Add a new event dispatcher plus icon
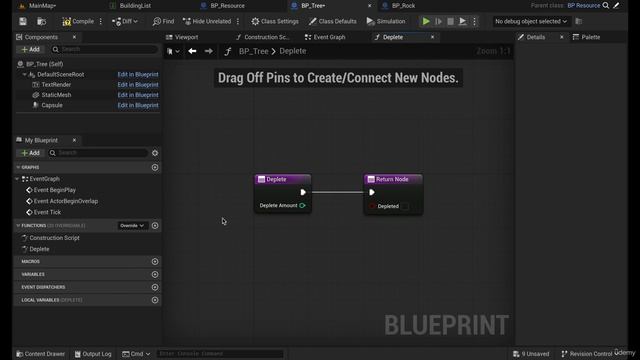640x360 pixels. point(155,287)
